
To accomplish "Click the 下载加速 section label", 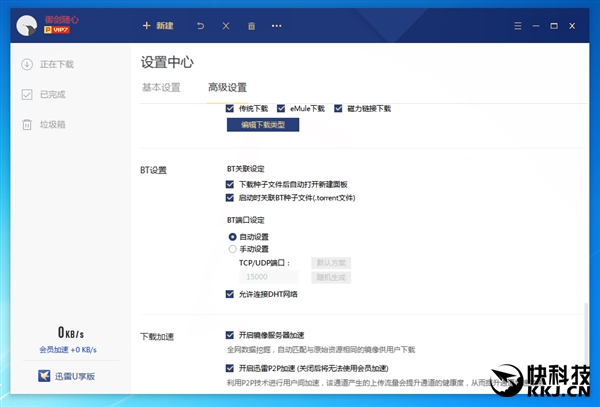I will tap(157, 337).
